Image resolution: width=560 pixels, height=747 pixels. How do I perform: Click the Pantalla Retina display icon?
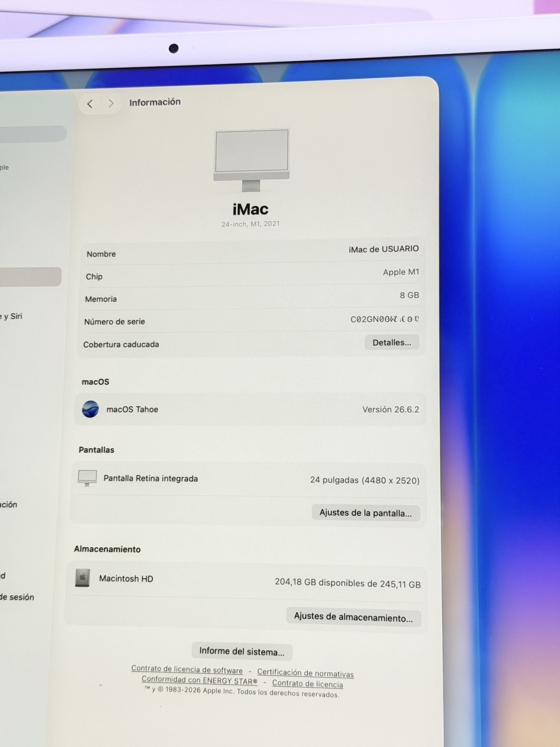click(87, 478)
